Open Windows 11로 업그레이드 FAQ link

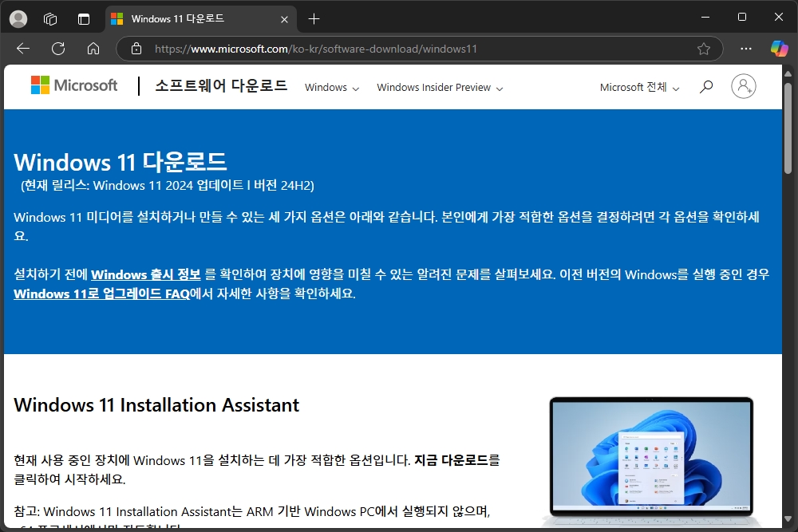101,294
